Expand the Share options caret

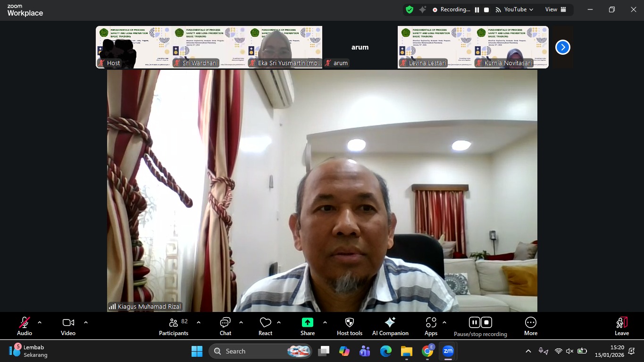[325, 322]
